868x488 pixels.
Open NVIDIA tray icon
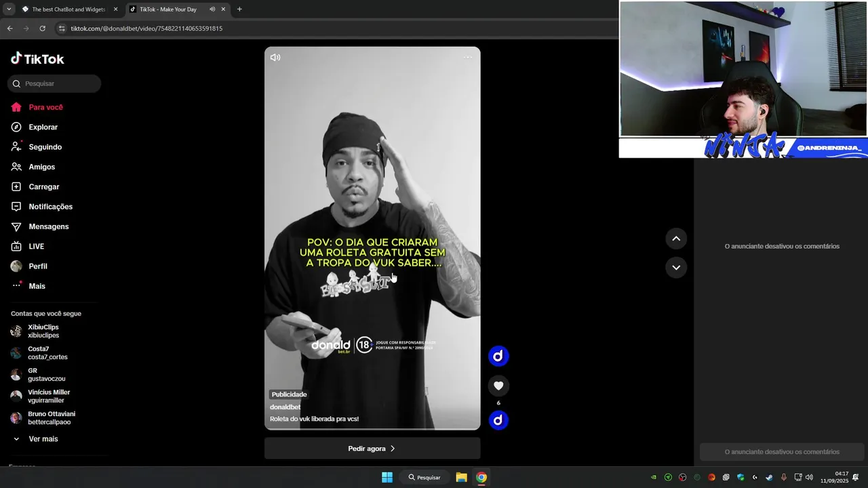pos(654,477)
